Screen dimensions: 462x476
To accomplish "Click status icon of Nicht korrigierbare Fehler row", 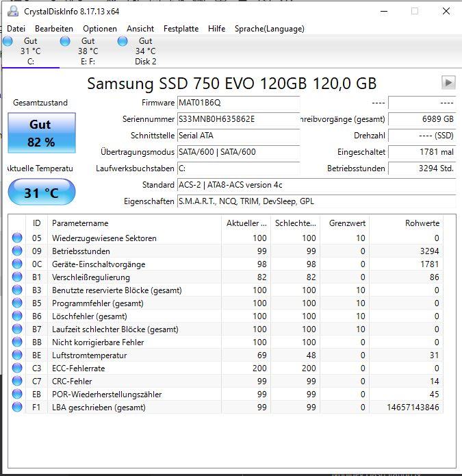I will point(17,342).
